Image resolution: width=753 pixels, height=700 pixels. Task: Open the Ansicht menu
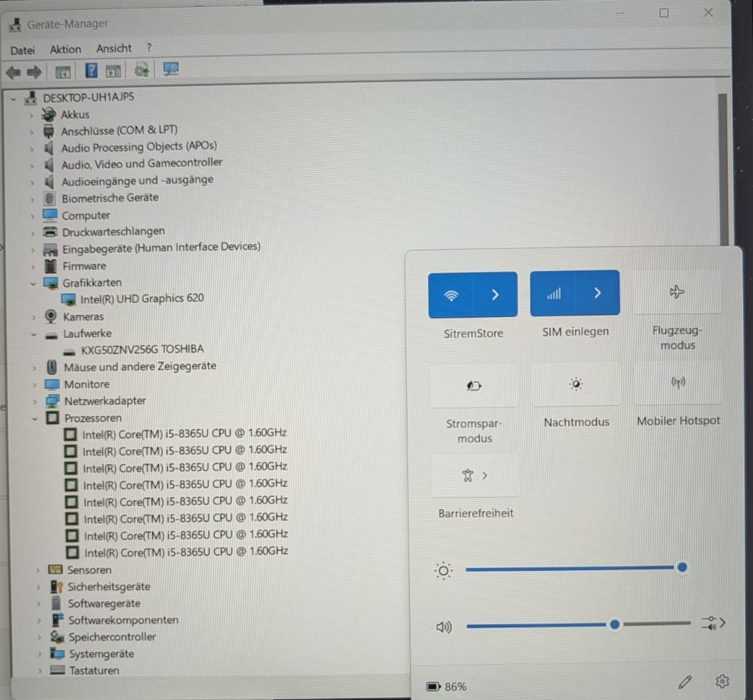(114, 49)
